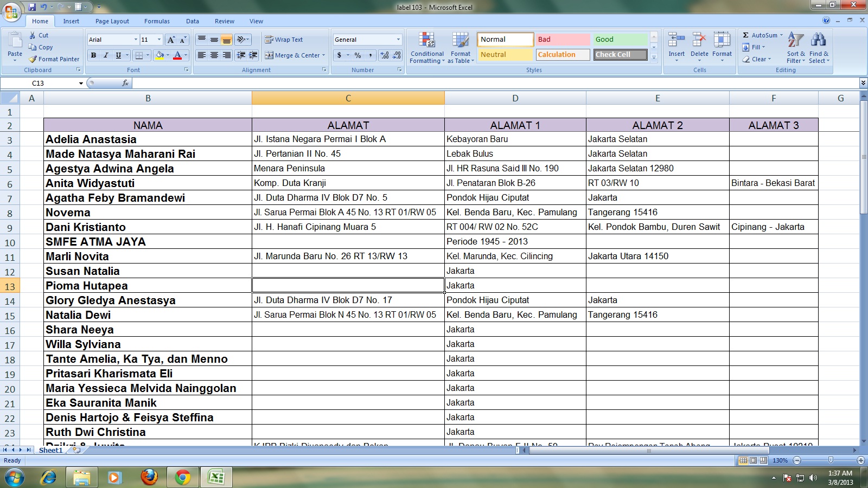The height and width of the screenshot is (488, 868).
Task: Apply the red font color
Action: [x=177, y=55]
